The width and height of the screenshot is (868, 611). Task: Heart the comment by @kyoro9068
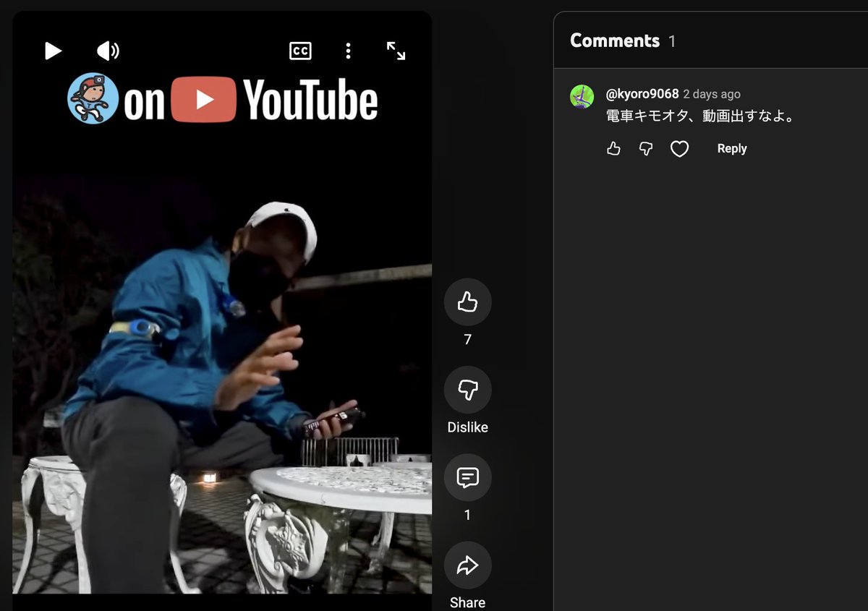tap(679, 149)
